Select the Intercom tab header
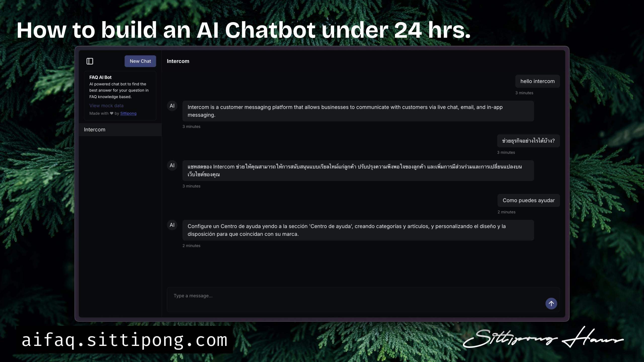Image resolution: width=644 pixels, height=362 pixels. 178,61
